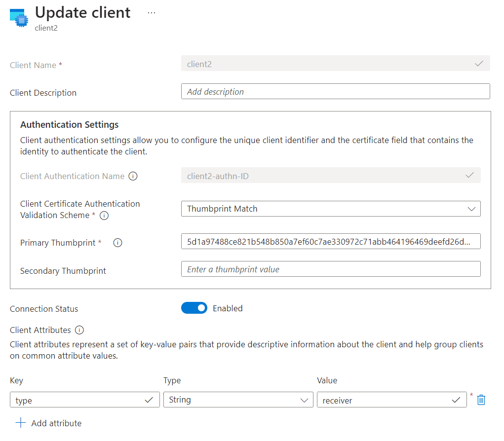Delete the type attribute with trash icon
Image resolution: width=504 pixels, height=441 pixels.
point(481,400)
